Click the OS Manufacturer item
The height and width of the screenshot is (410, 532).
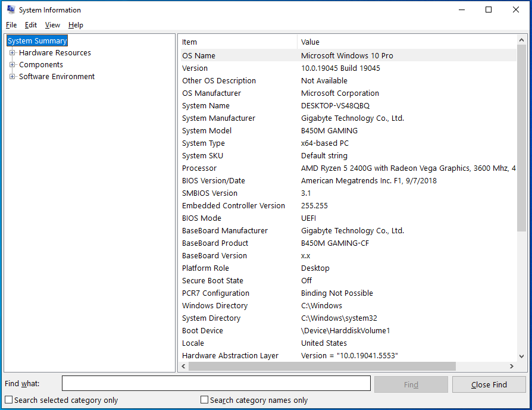(x=211, y=93)
